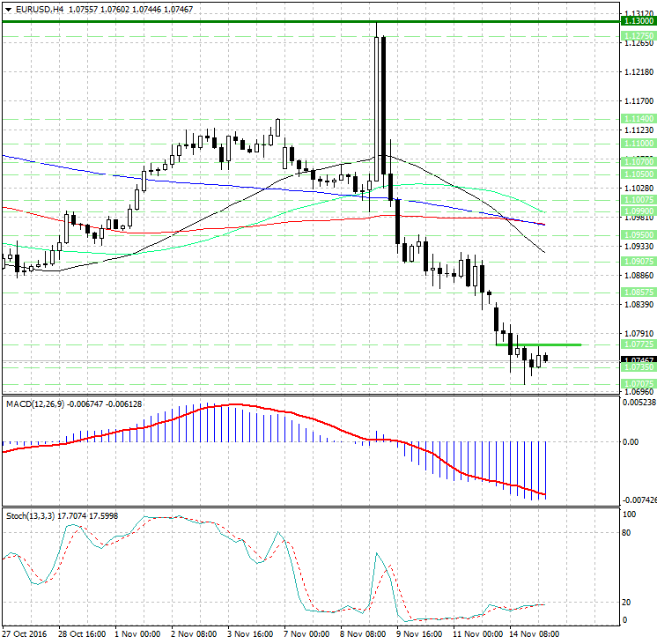The width and height of the screenshot is (657, 644).
Task: Click the 1.07910 price scale value
Action: tap(639, 334)
